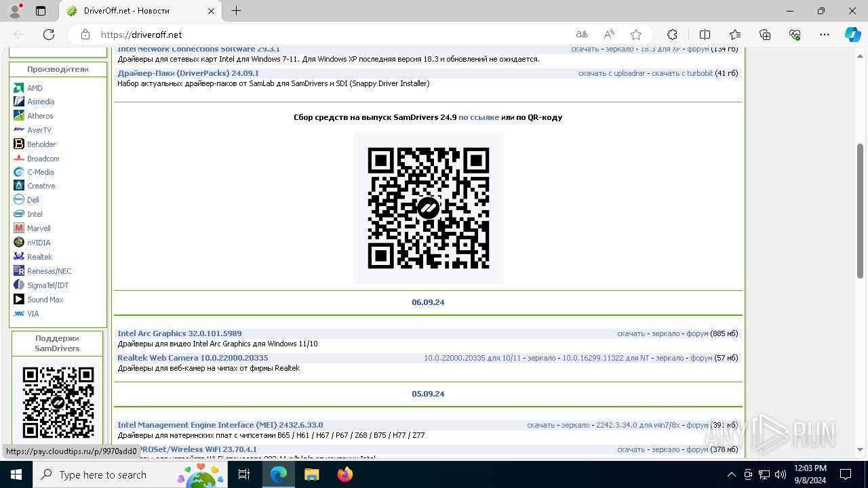Click the Asmedia logo icon
Screen dimensions: 868x488
click(x=19, y=102)
